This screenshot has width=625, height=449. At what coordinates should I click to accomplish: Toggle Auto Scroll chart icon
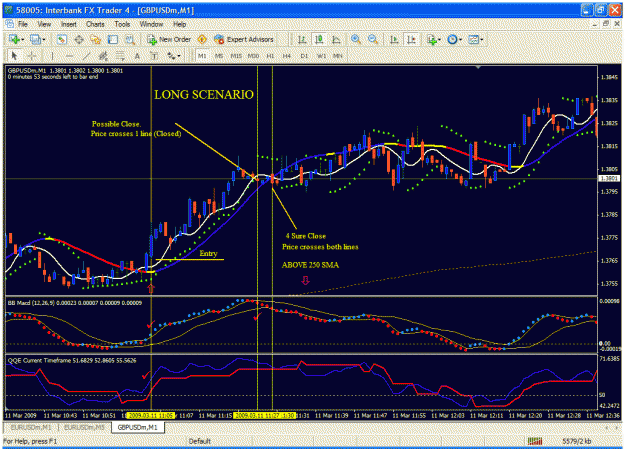(394, 39)
